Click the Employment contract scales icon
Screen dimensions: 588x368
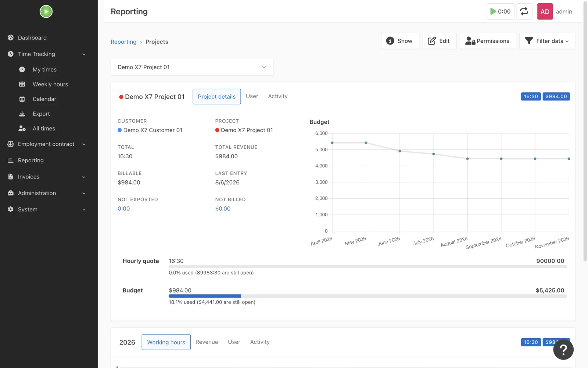11,144
